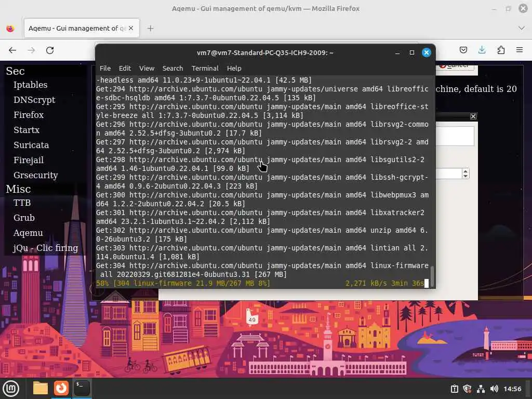Image resolution: width=532 pixels, height=399 pixels.
Task: Click Get:302 unzip line in terminal
Action: coord(262,235)
